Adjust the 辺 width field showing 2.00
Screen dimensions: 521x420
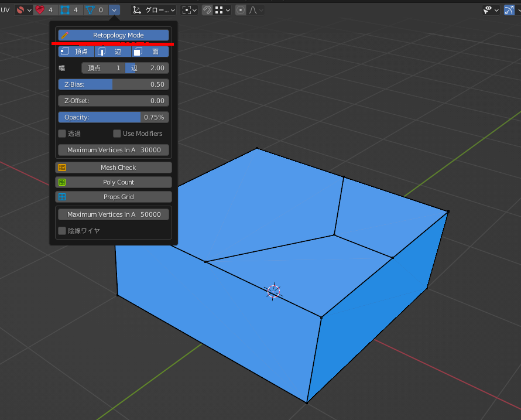click(x=147, y=68)
